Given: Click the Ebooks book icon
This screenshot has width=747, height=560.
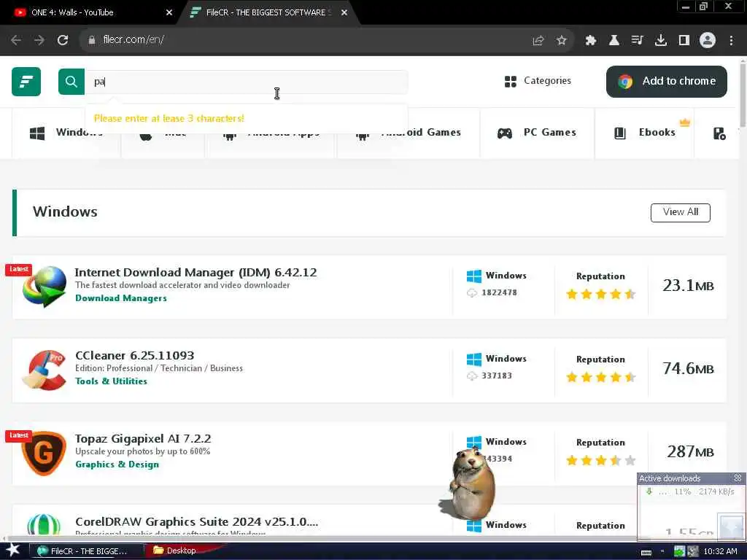Looking at the screenshot, I should tap(620, 133).
